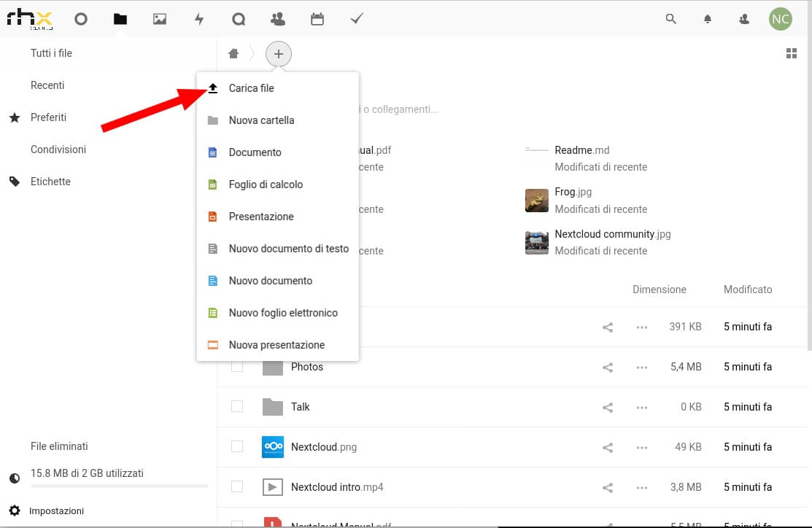The height and width of the screenshot is (528, 812).
Task: Open the Talk folder
Action: [x=301, y=407]
